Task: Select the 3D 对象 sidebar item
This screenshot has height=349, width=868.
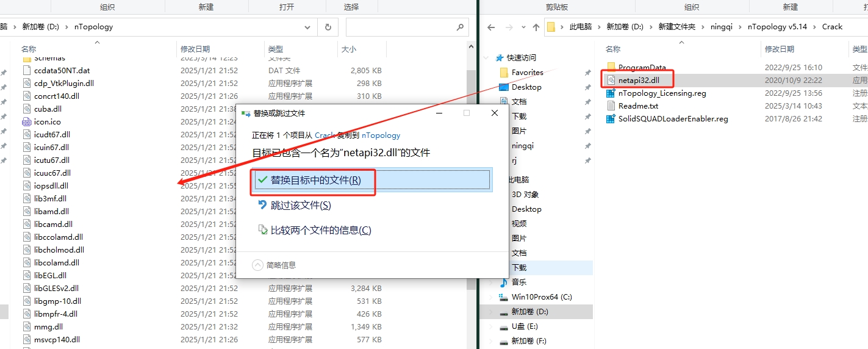Action: 525,194
